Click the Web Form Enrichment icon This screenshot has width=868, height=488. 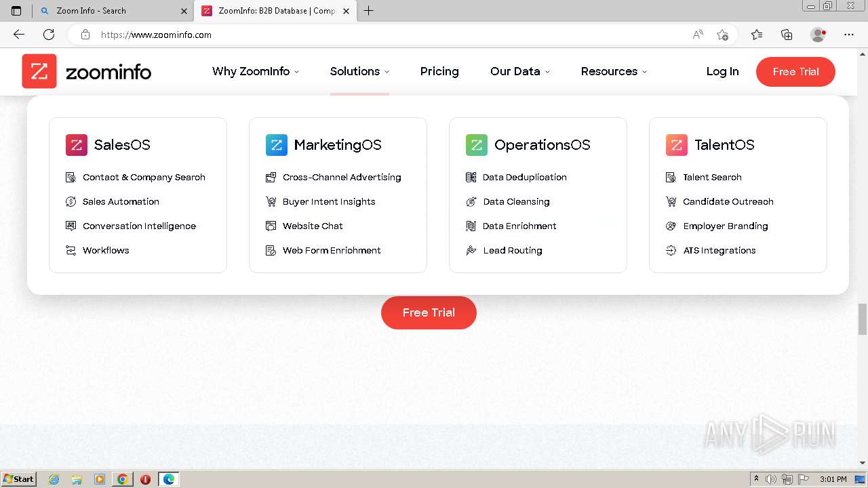tap(271, 250)
